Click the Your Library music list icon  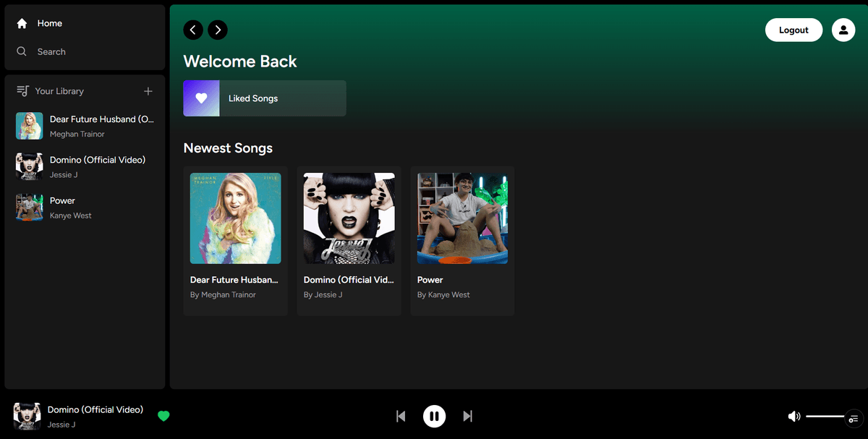(x=20, y=90)
